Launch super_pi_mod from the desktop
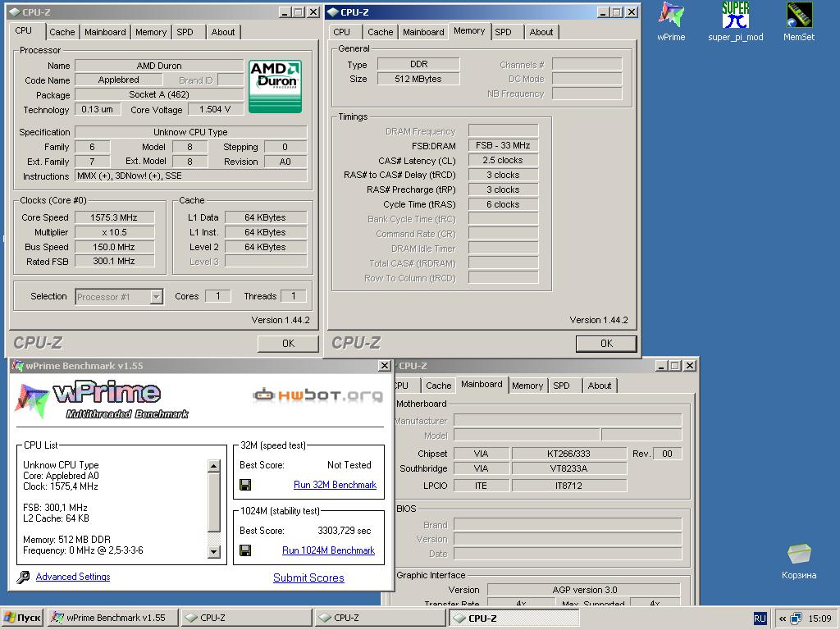 click(x=736, y=21)
